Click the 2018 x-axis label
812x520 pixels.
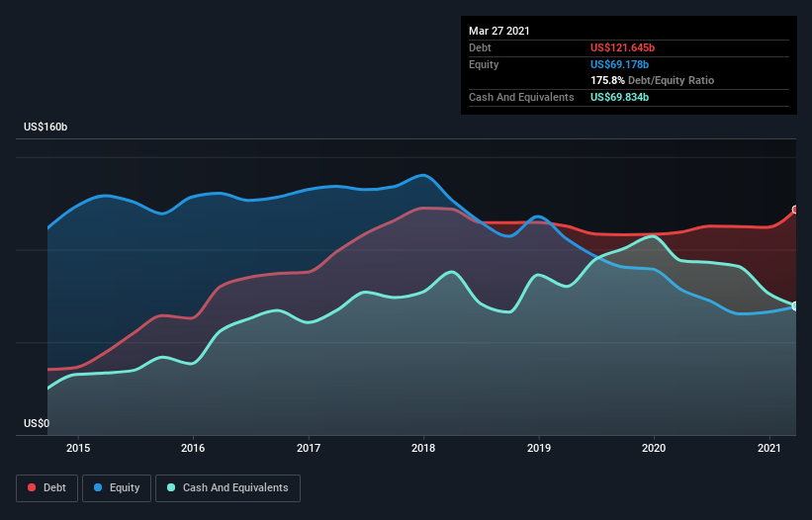tap(423, 448)
